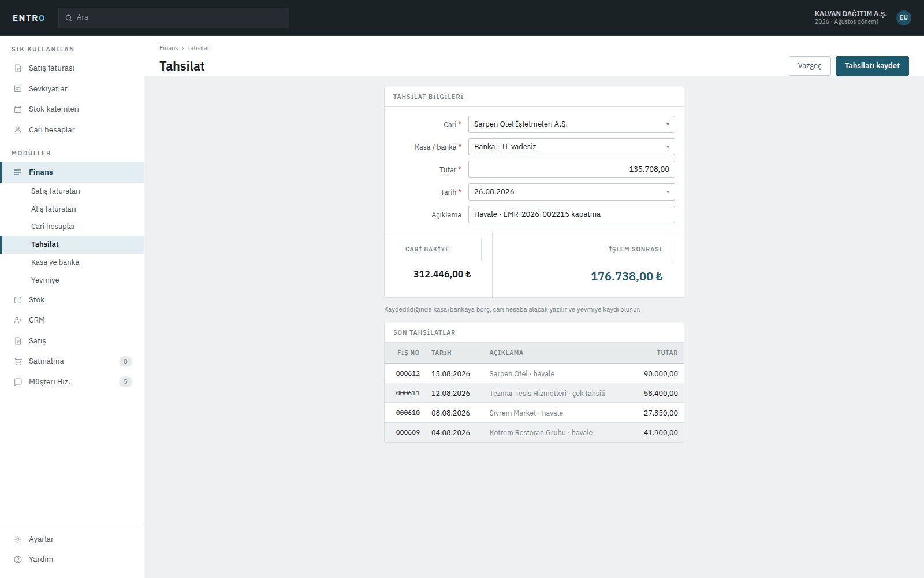Image resolution: width=924 pixels, height=578 pixels.
Task: Click the Finans breadcrumb link
Action: click(169, 48)
